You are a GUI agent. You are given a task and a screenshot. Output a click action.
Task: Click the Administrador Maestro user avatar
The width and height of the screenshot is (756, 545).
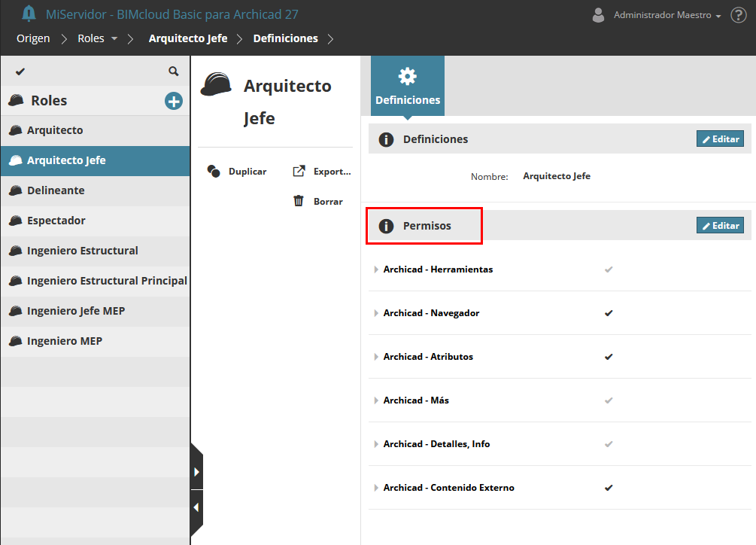598,15
